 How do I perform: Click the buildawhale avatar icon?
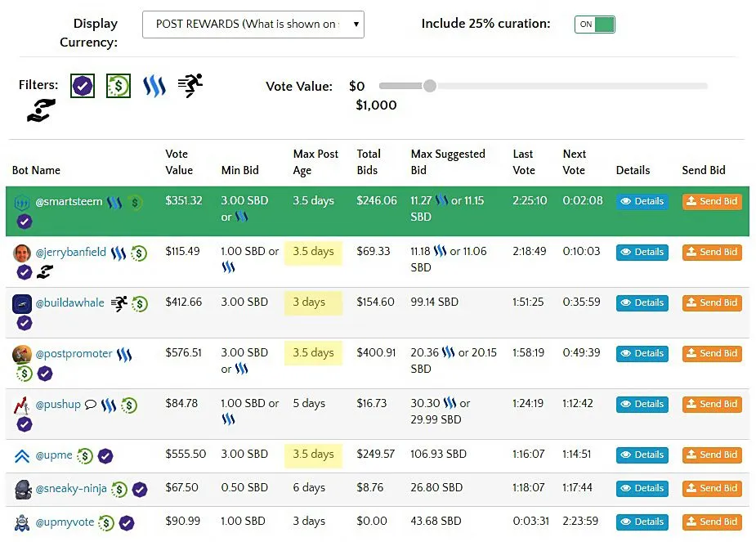point(22,304)
